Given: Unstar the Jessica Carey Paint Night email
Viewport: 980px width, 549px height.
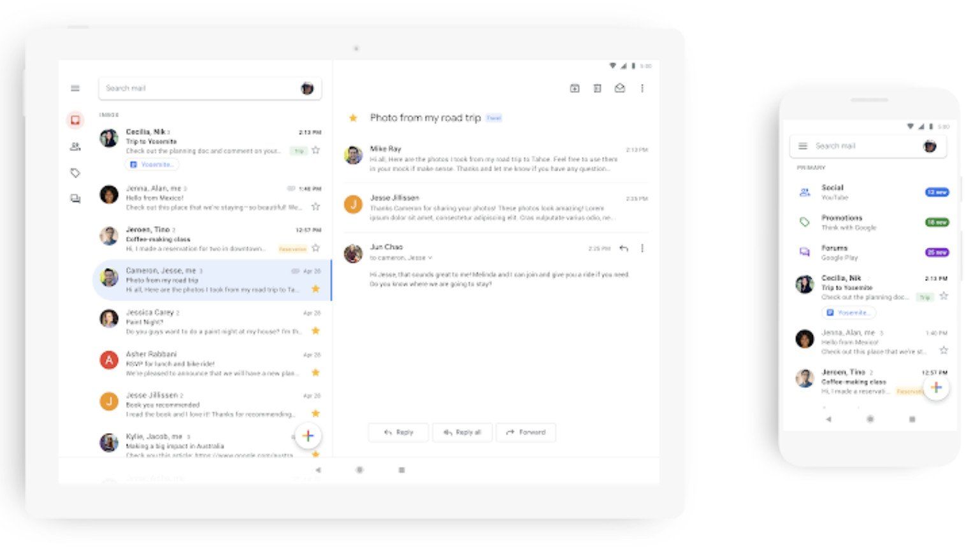Looking at the screenshot, I should coord(315,331).
